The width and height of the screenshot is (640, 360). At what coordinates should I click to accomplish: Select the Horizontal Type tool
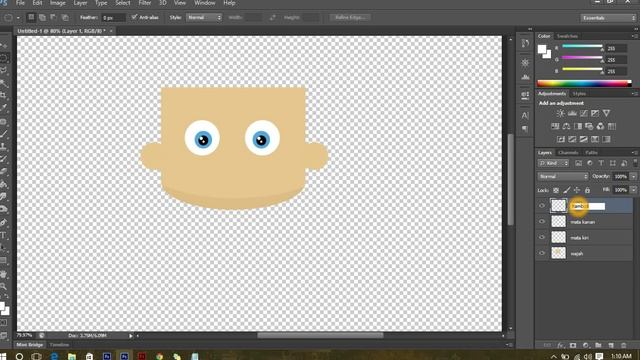(x=4, y=236)
